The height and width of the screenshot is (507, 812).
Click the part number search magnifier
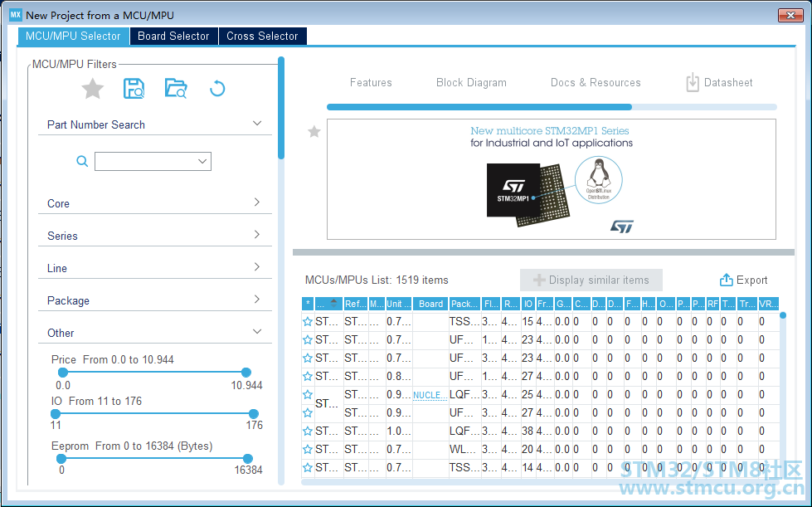click(x=82, y=161)
